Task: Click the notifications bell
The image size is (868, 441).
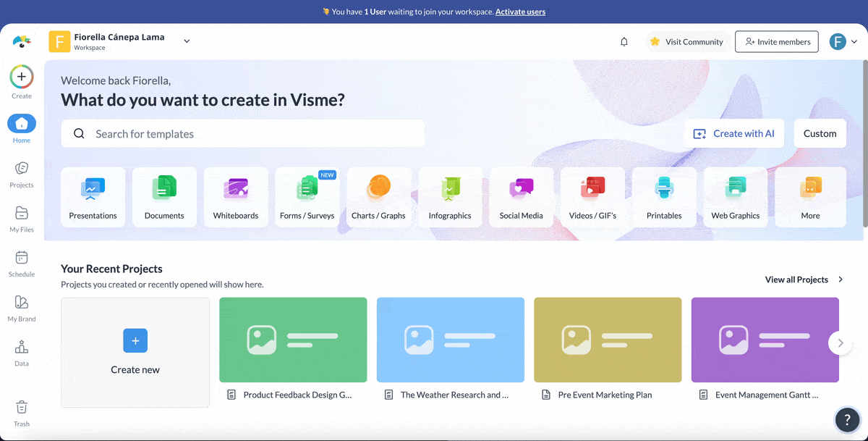Action: point(624,41)
